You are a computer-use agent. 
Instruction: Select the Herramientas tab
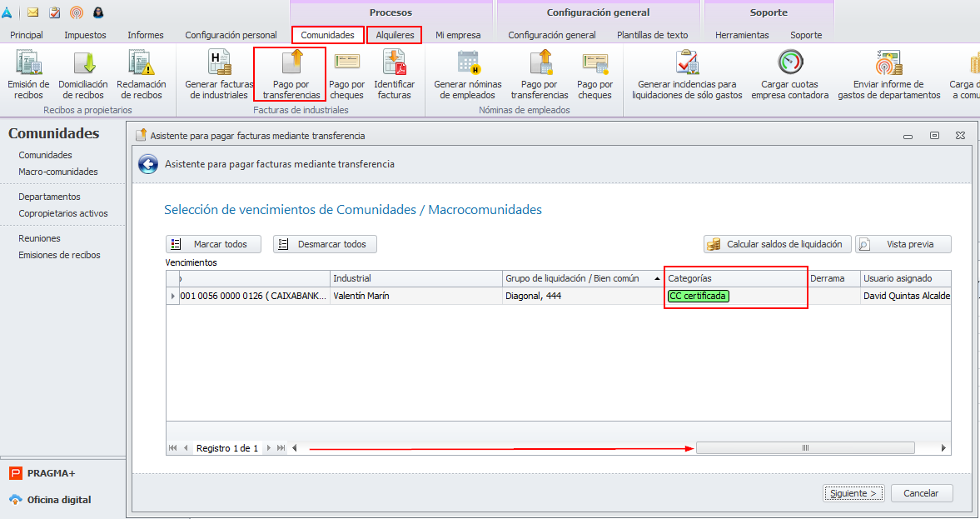pos(742,35)
